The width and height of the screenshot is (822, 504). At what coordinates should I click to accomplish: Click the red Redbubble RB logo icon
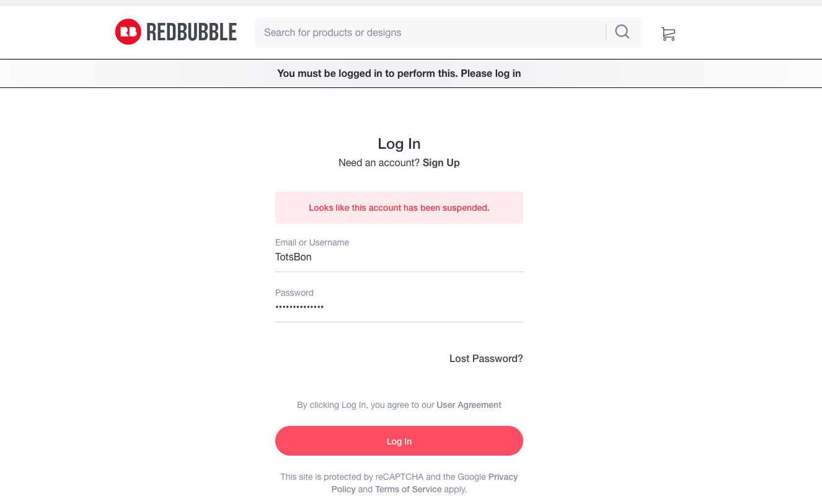coord(128,32)
